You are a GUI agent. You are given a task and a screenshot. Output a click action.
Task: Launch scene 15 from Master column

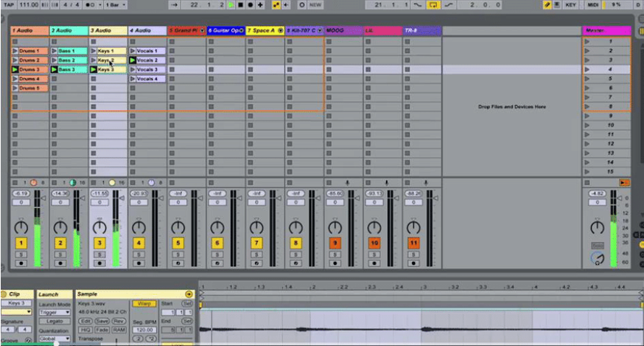[587, 172]
